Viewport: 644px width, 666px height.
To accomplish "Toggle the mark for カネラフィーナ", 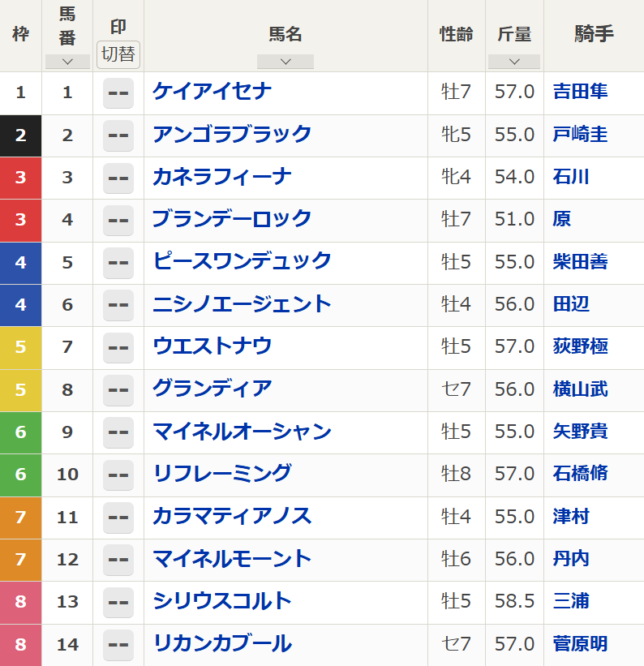I will [x=118, y=177].
